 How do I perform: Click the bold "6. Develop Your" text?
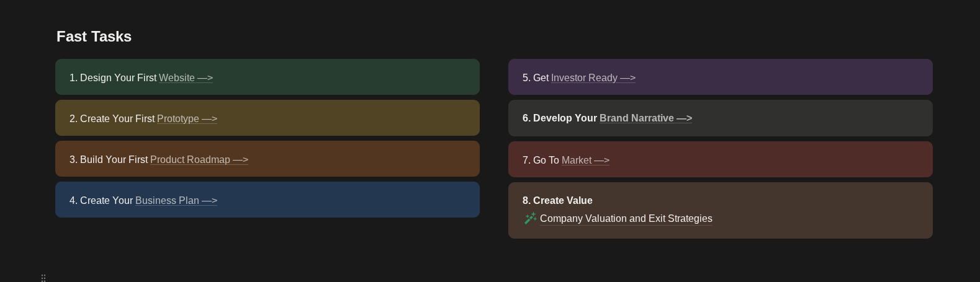pyautogui.click(x=559, y=118)
